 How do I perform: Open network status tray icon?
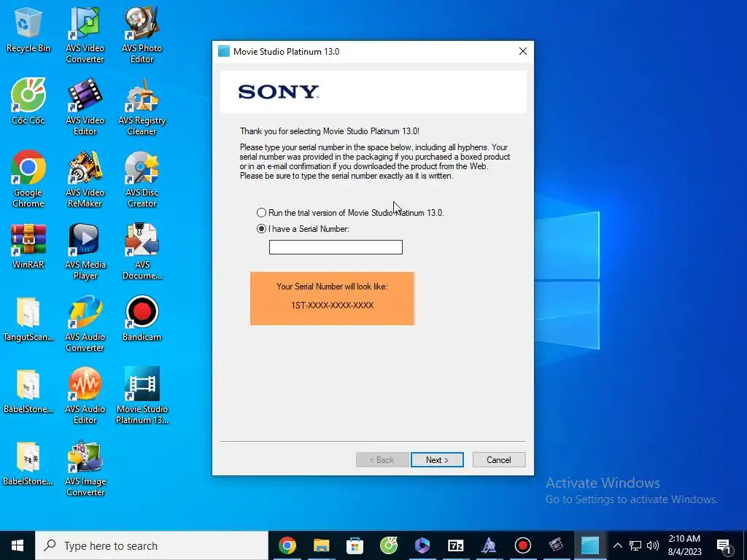[x=635, y=545]
